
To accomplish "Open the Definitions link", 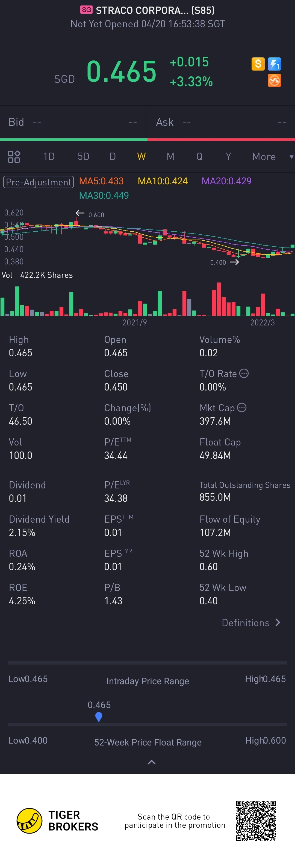I will (x=251, y=623).
